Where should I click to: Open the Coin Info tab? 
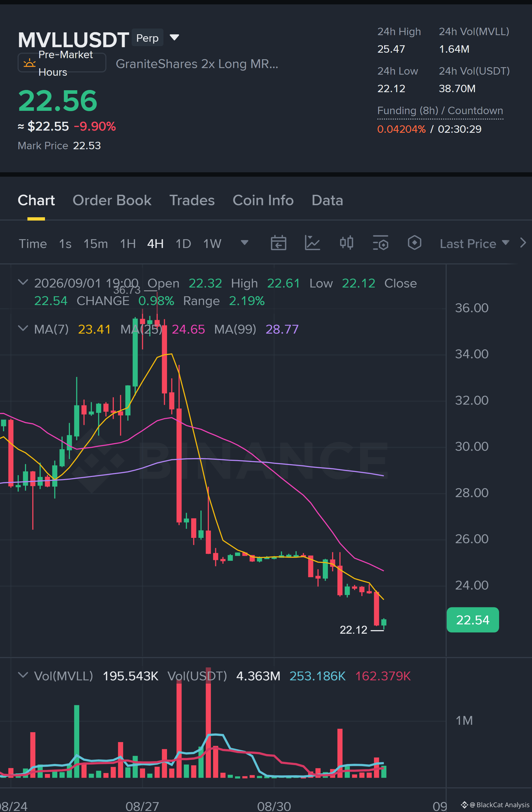coord(263,200)
